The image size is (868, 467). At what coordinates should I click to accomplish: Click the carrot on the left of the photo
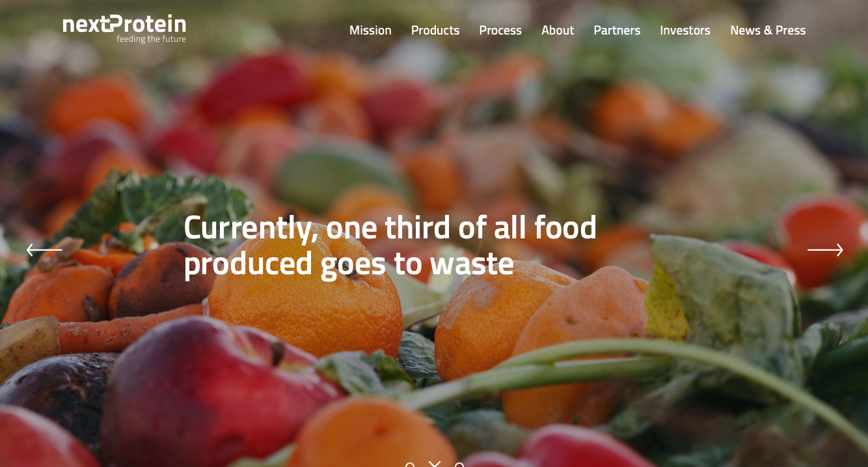tap(124, 329)
